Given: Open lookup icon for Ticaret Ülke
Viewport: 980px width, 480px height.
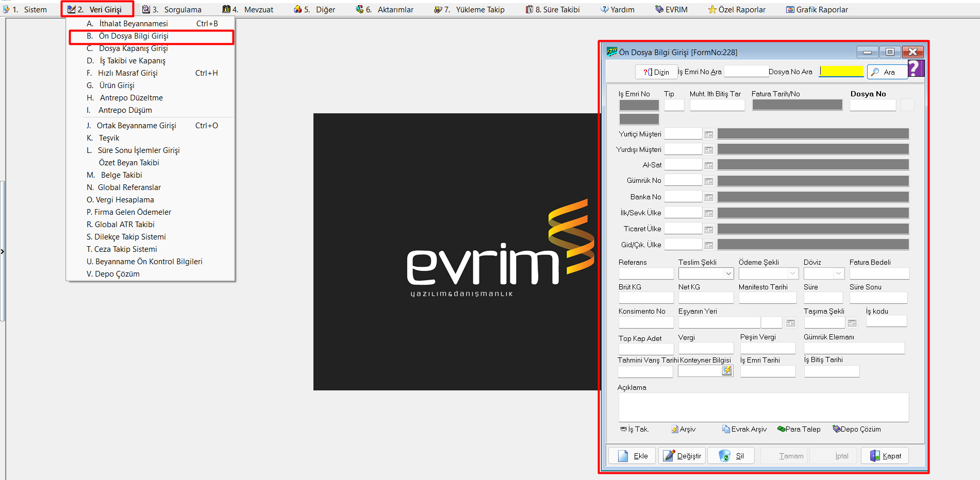Looking at the screenshot, I should point(709,229).
